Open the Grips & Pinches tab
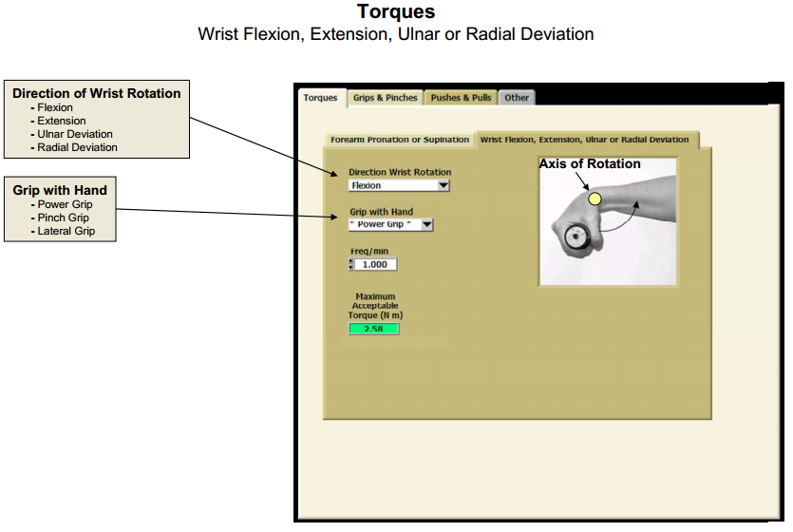The height and width of the screenshot is (532, 793). (x=385, y=98)
